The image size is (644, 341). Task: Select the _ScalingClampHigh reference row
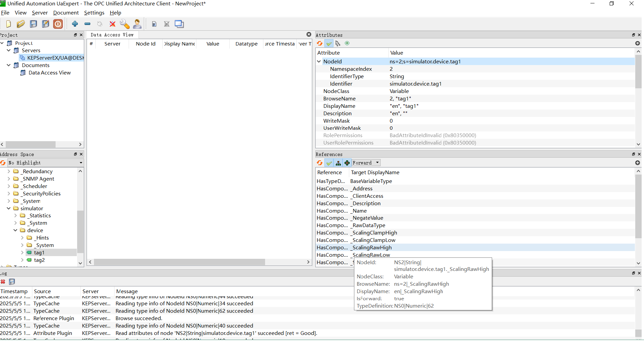pos(475,233)
